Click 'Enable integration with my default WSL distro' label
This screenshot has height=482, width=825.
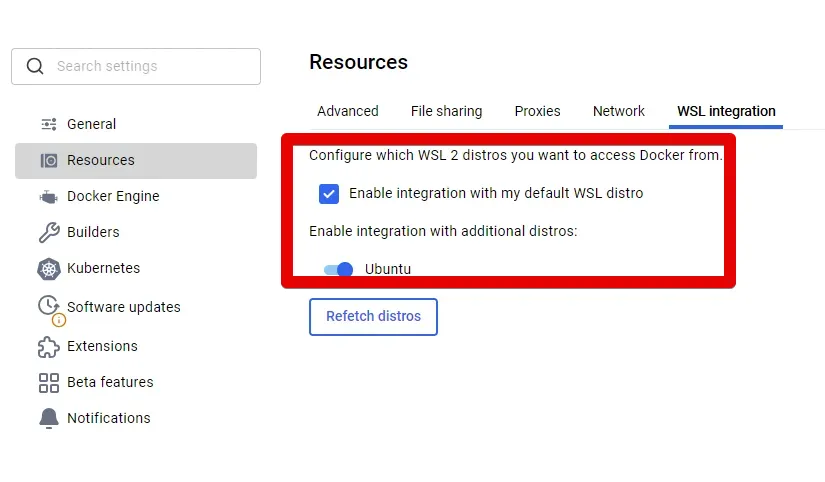[496, 193]
